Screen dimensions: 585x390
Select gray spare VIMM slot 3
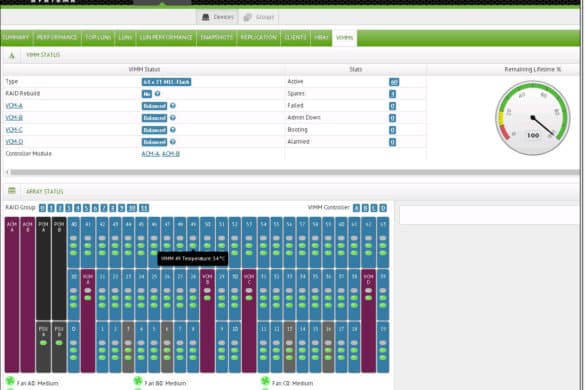tap(128, 347)
